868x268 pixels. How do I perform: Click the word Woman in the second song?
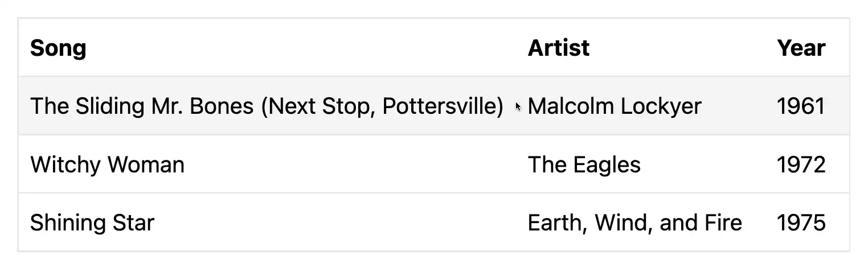pos(146,164)
